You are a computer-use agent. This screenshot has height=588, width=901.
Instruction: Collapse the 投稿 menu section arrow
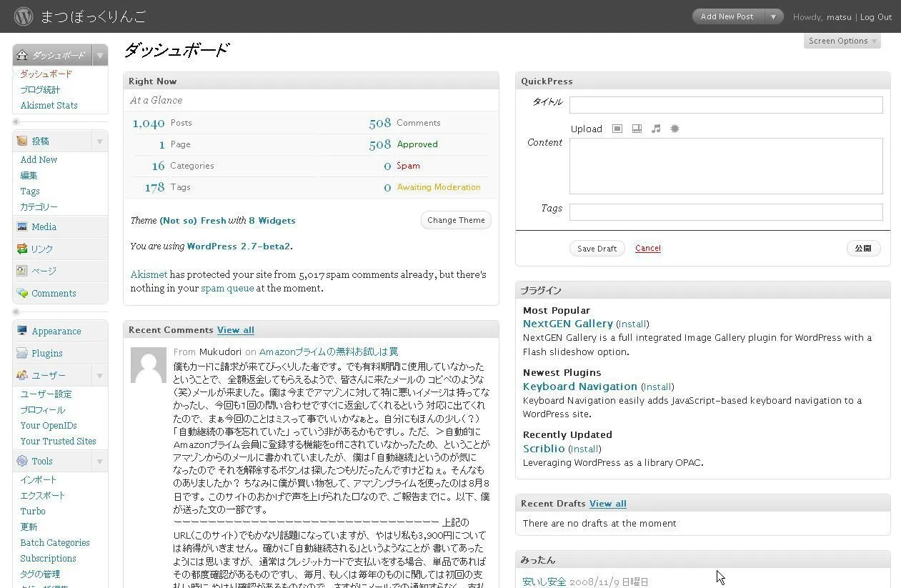point(99,141)
